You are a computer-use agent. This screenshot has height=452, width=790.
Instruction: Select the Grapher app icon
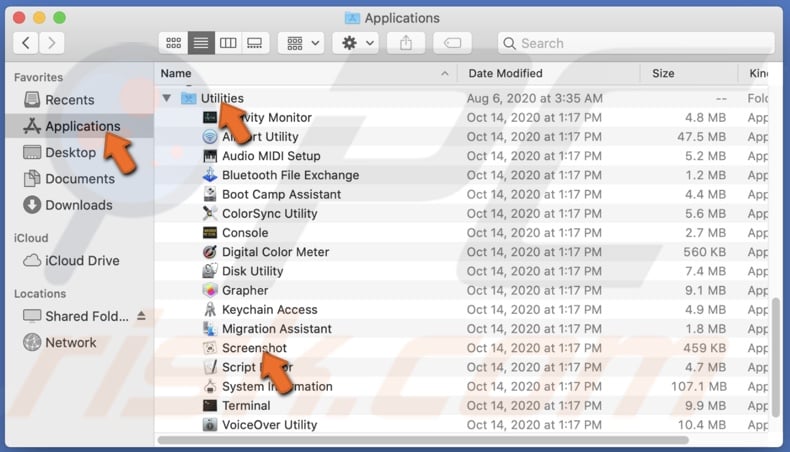[210, 290]
